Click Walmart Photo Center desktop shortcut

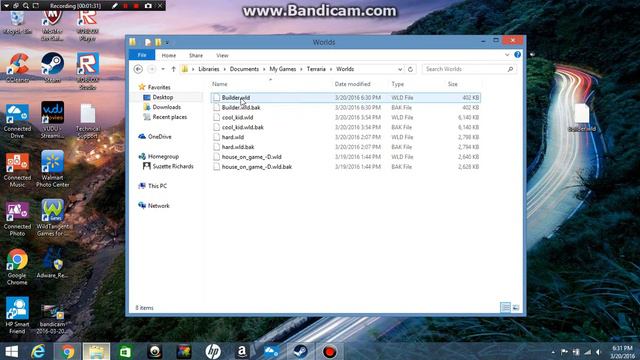(x=52, y=169)
